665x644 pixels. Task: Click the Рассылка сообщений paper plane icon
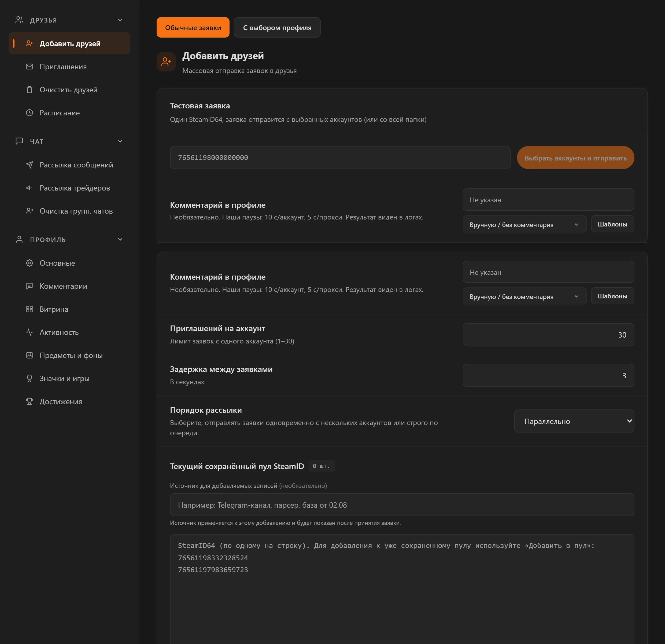coord(29,165)
